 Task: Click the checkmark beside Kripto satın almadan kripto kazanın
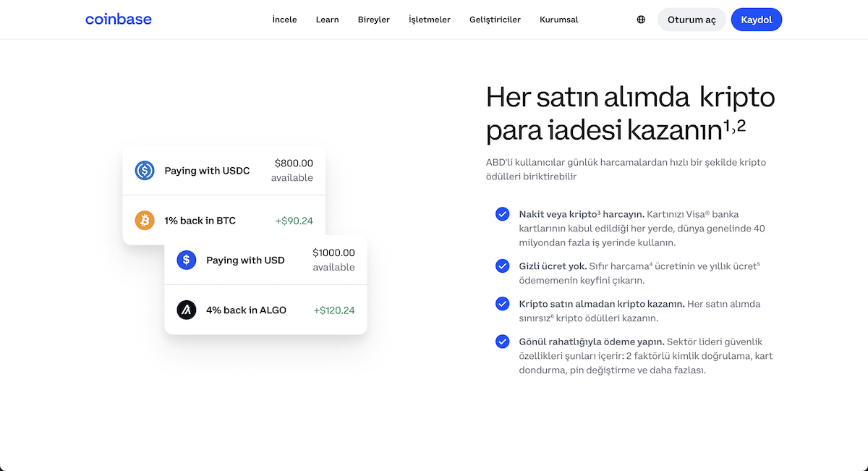point(502,304)
